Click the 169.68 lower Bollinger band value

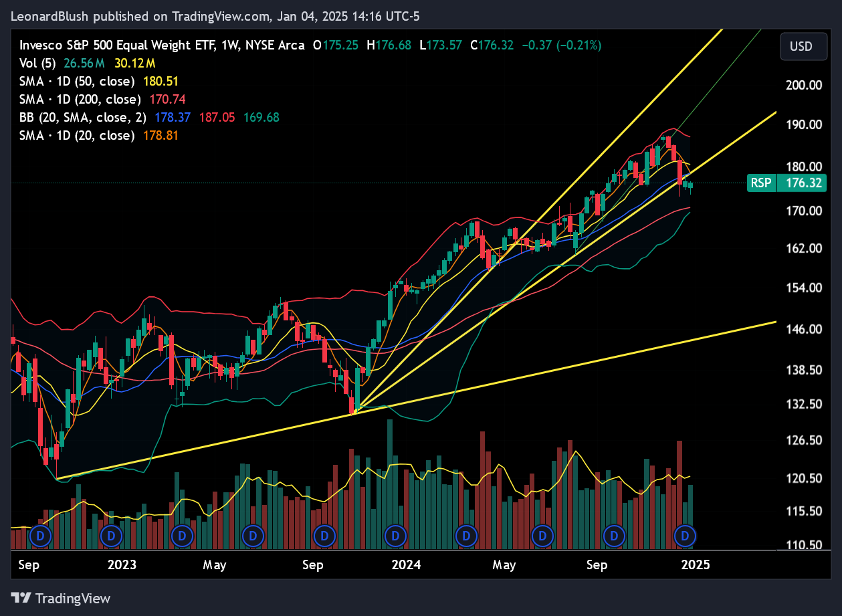(x=261, y=118)
